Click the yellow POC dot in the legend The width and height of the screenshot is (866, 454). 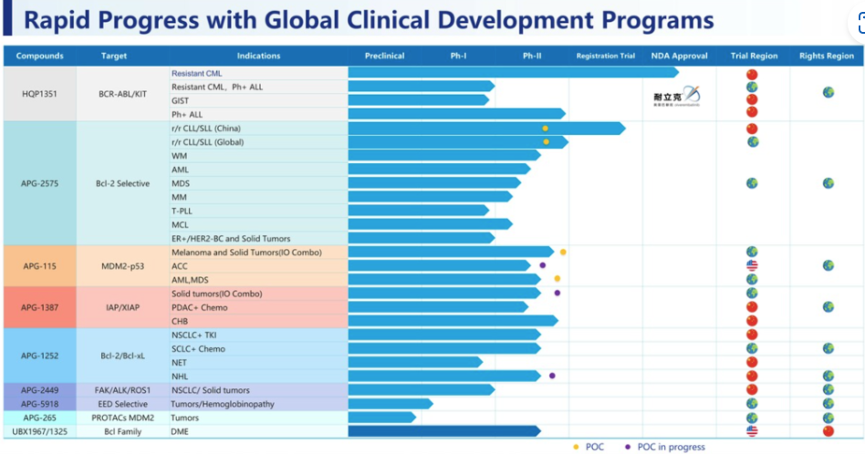(x=575, y=446)
